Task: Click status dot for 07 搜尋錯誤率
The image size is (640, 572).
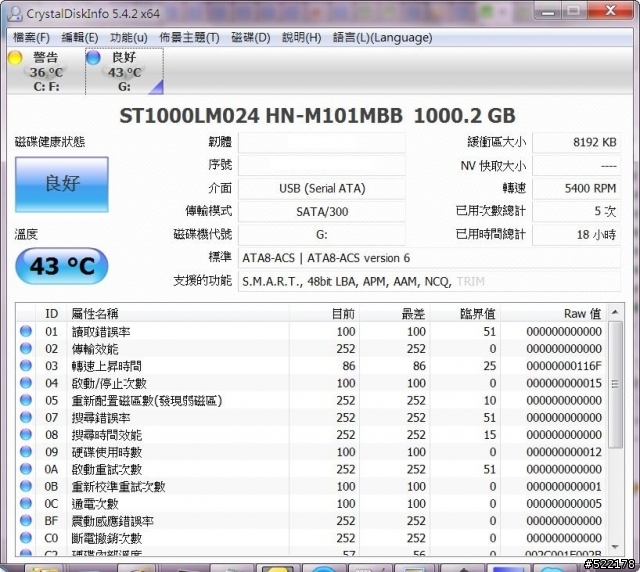Action: (26, 417)
